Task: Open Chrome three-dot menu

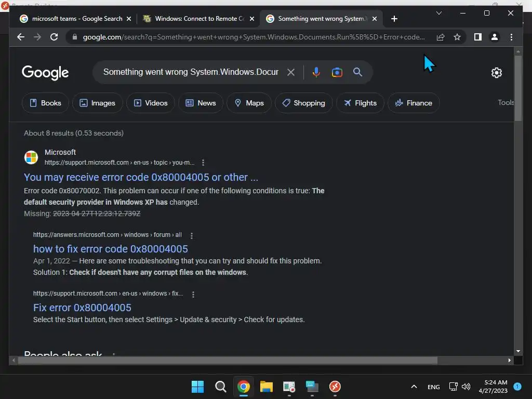Action: click(511, 37)
